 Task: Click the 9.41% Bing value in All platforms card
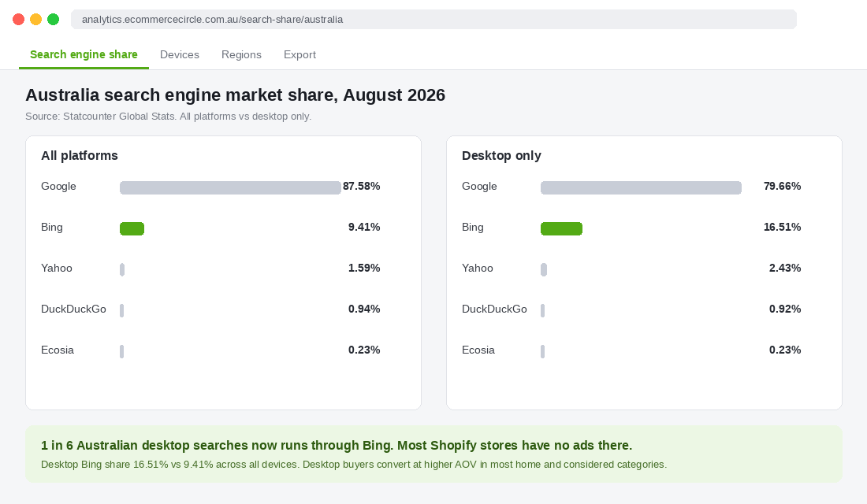(364, 227)
